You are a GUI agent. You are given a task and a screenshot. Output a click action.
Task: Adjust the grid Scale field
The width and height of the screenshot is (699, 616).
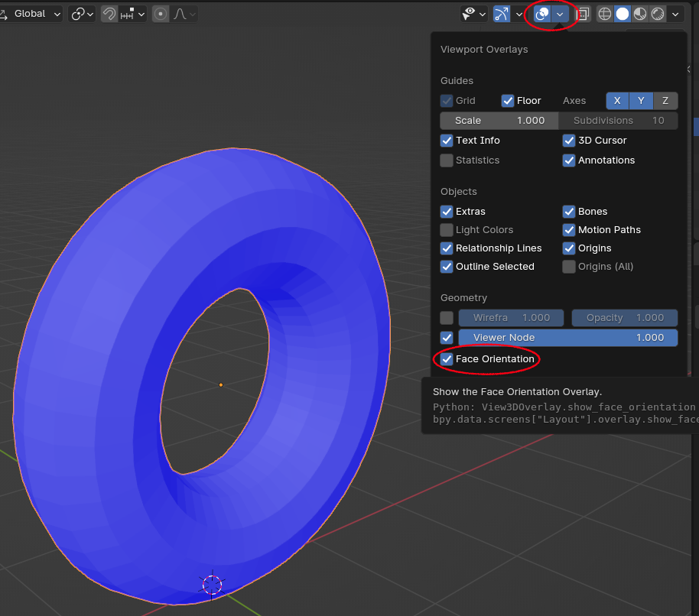point(499,120)
